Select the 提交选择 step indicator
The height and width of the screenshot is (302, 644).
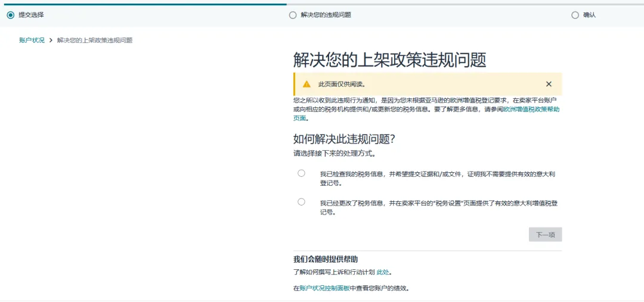[26, 15]
